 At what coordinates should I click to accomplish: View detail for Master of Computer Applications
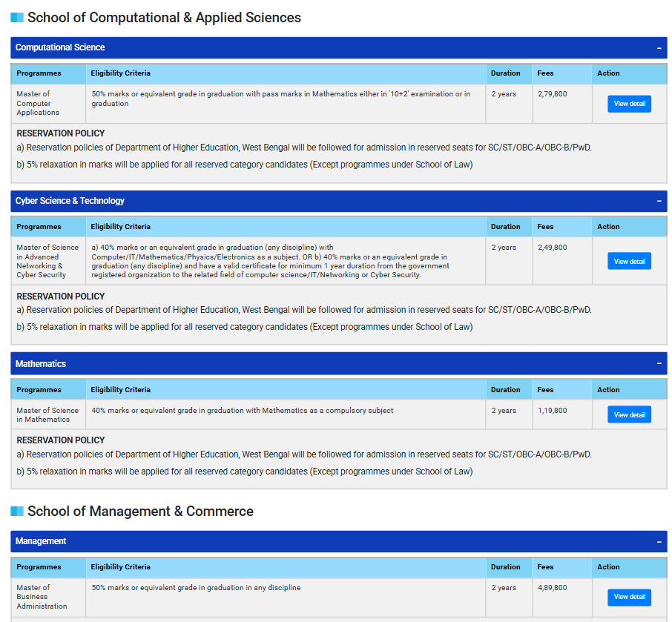tap(628, 104)
